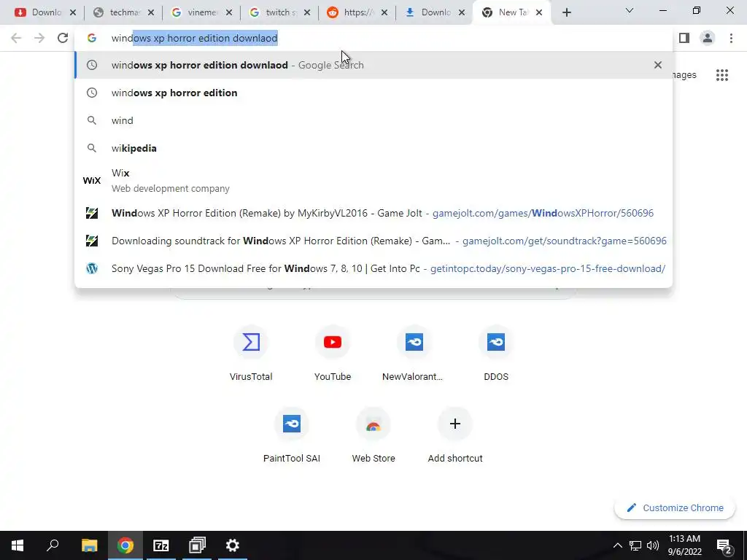Open the Google apps grid
747x560 pixels.
point(721,75)
